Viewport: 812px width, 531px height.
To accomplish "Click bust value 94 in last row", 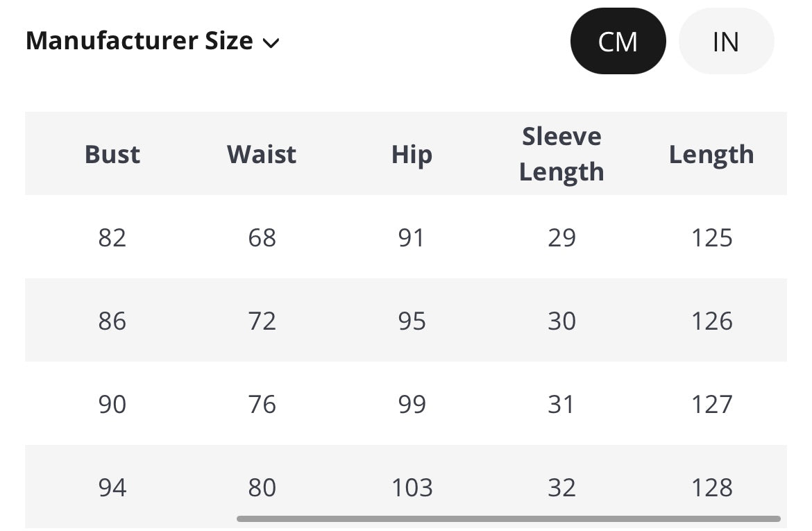I will (x=112, y=488).
